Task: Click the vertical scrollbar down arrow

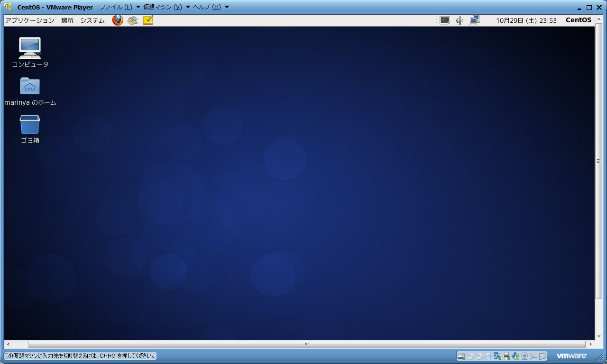Action: pos(598,336)
